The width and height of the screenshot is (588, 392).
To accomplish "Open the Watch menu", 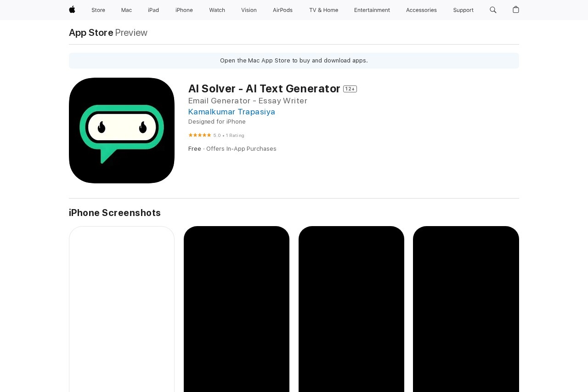I will click(x=217, y=10).
